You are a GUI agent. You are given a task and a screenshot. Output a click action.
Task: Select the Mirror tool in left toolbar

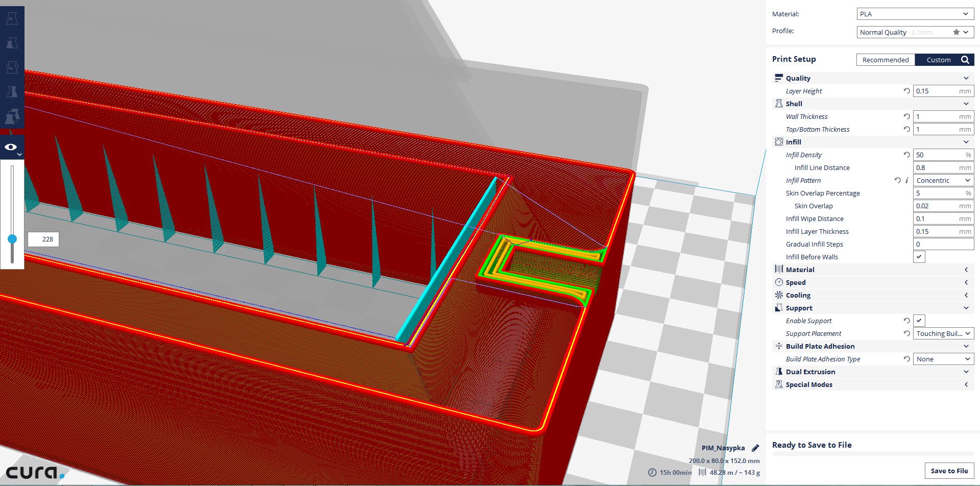point(12,92)
